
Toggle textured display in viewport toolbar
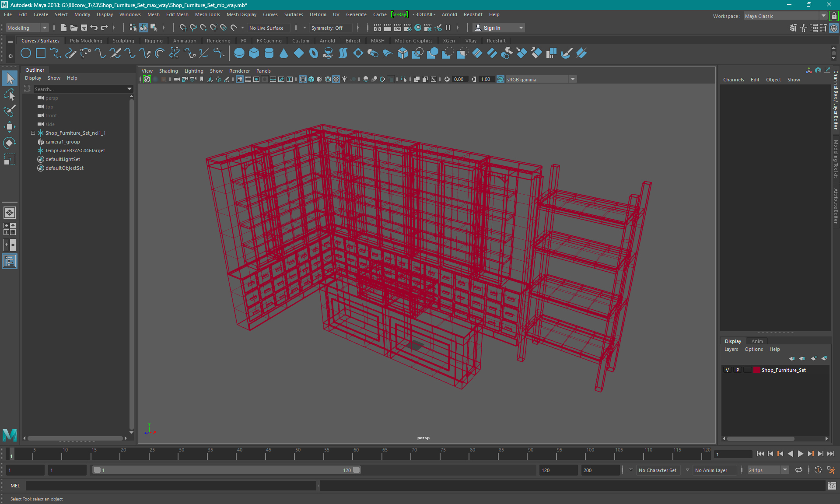tap(336, 79)
